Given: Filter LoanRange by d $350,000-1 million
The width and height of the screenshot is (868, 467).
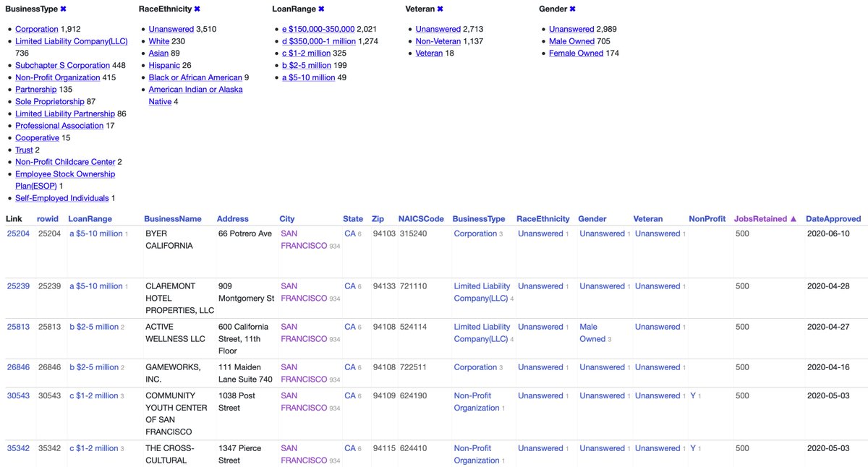Looking at the screenshot, I should (x=319, y=41).
